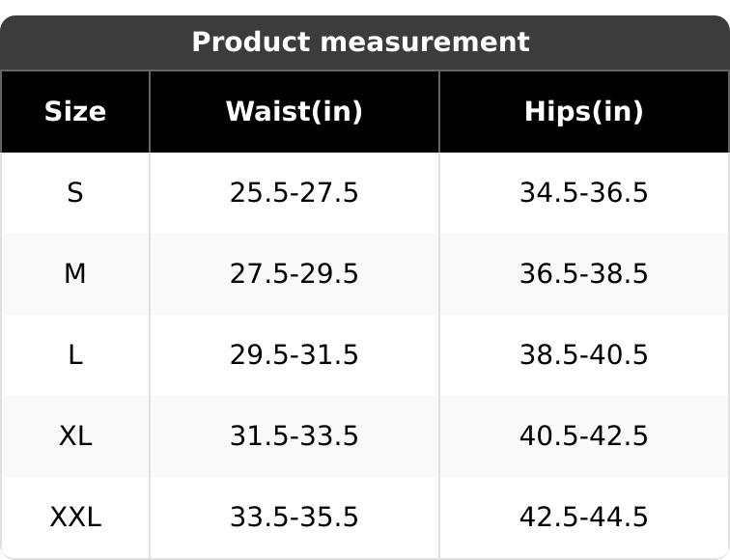The height and width of the screenshot is (560, 730).
Task: Click waist value 33.5-35.5
Action: pyautogui.click(x=294, y=518)
